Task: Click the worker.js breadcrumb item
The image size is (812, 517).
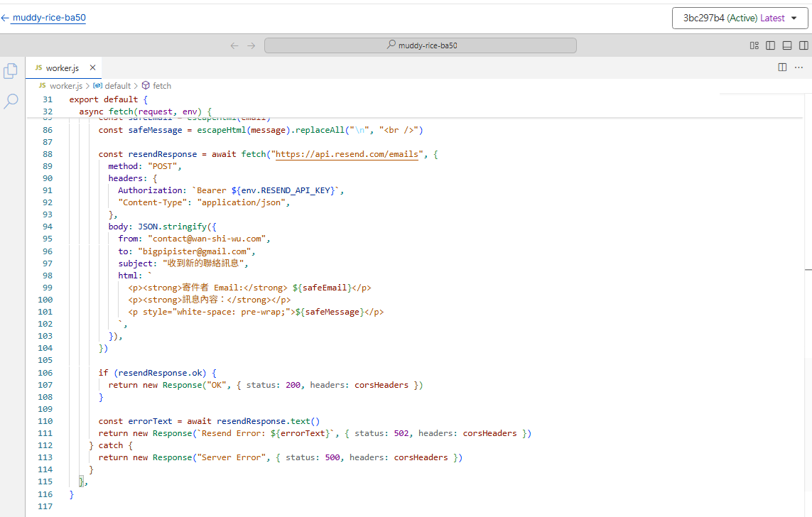Action: tap(65, 86)
